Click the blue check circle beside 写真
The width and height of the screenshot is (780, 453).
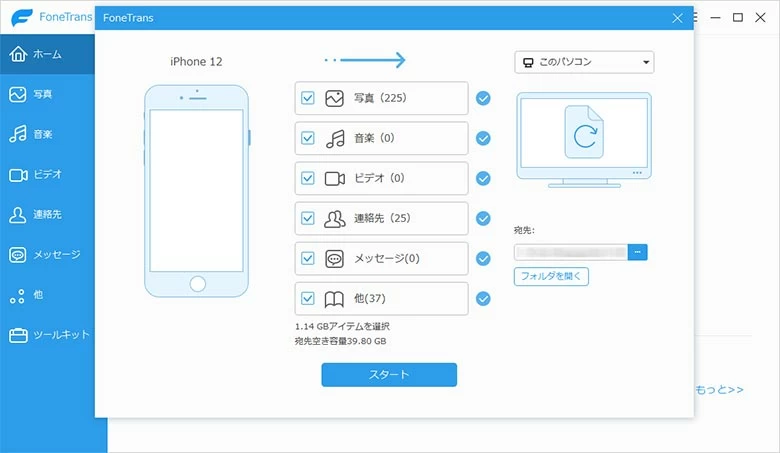point(483,98)
